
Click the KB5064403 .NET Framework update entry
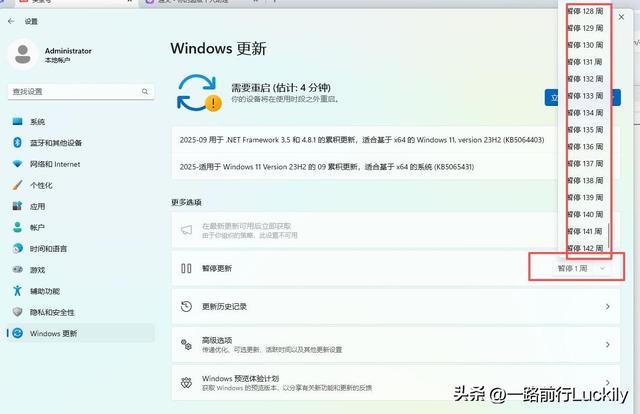tap(362, 140)
